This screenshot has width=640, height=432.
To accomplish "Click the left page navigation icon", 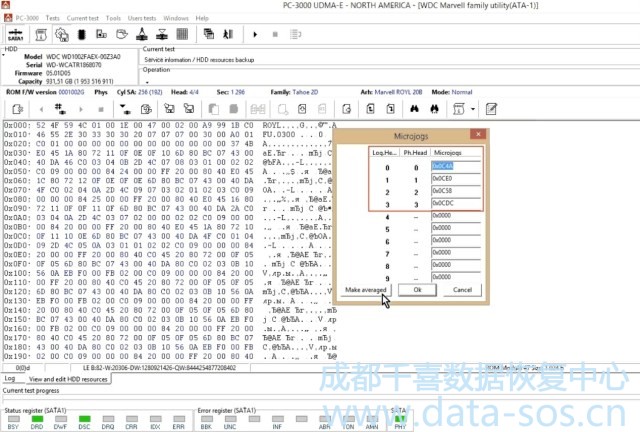I will (x=370, y=109).
